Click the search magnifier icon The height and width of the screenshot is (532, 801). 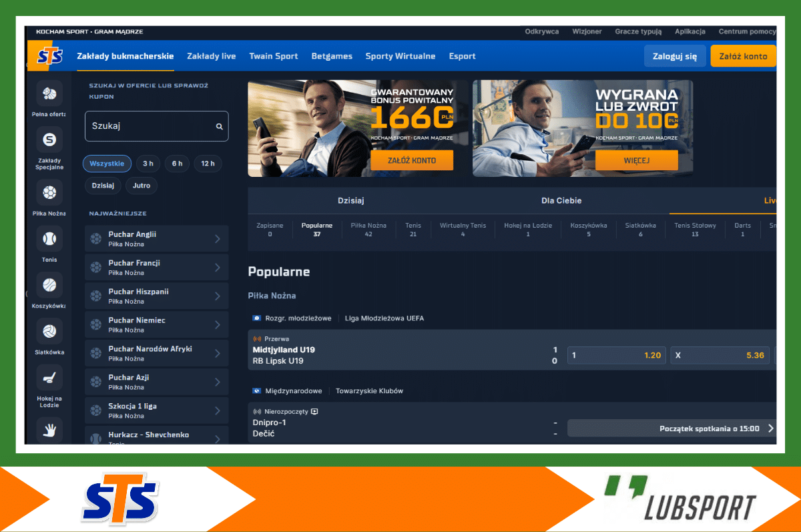click(x=219, y=126)
